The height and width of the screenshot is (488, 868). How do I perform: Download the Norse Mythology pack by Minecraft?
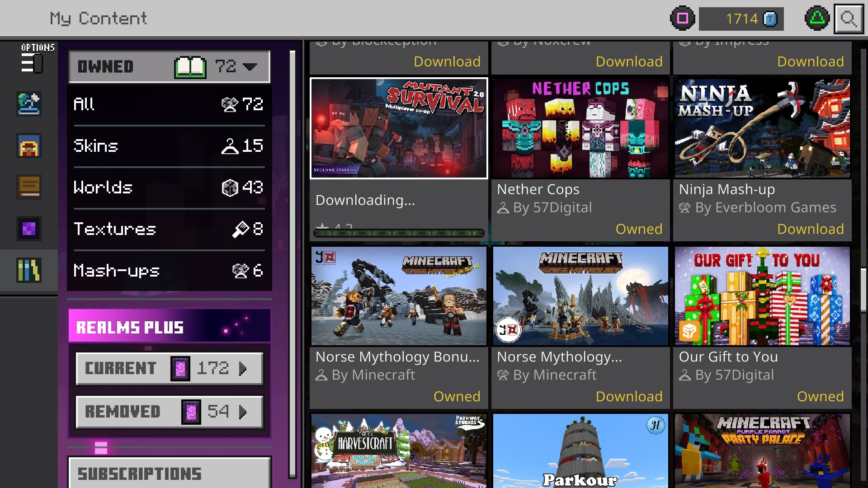click(628, 396)
